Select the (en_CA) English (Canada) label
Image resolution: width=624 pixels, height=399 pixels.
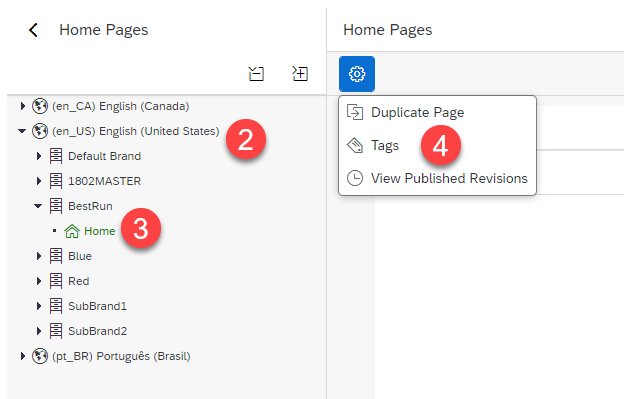pos(121,106)
